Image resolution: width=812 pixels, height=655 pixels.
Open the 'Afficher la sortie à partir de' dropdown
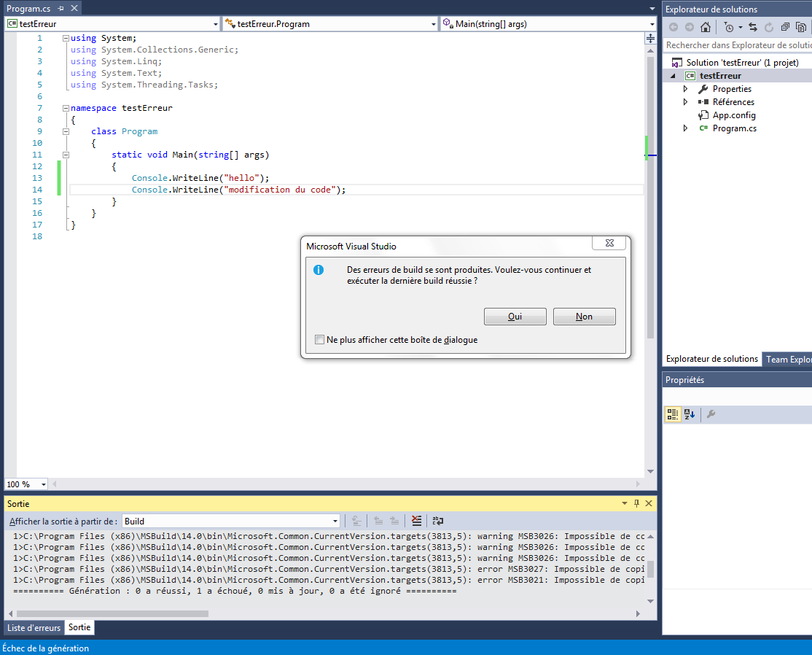(335, 521)
